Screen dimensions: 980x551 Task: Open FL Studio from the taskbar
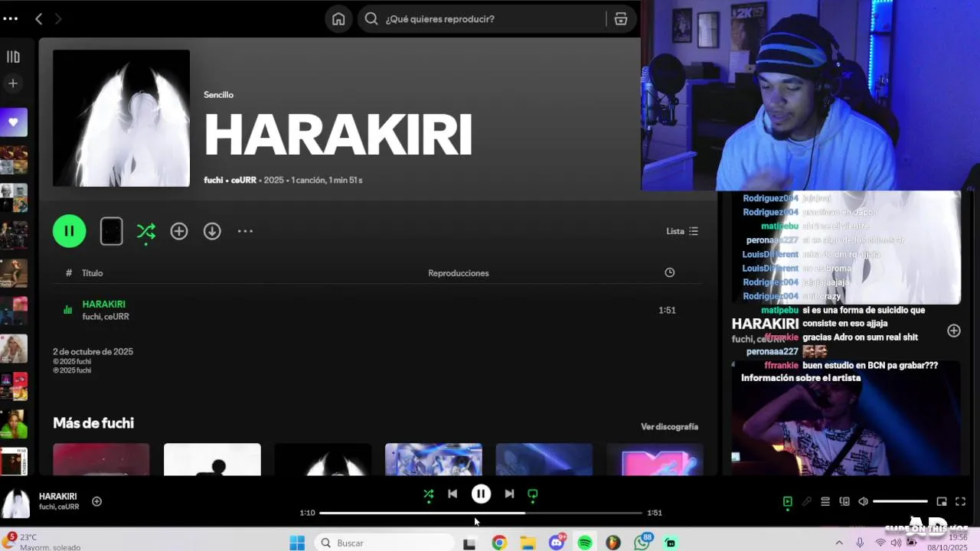click(613, 543)
